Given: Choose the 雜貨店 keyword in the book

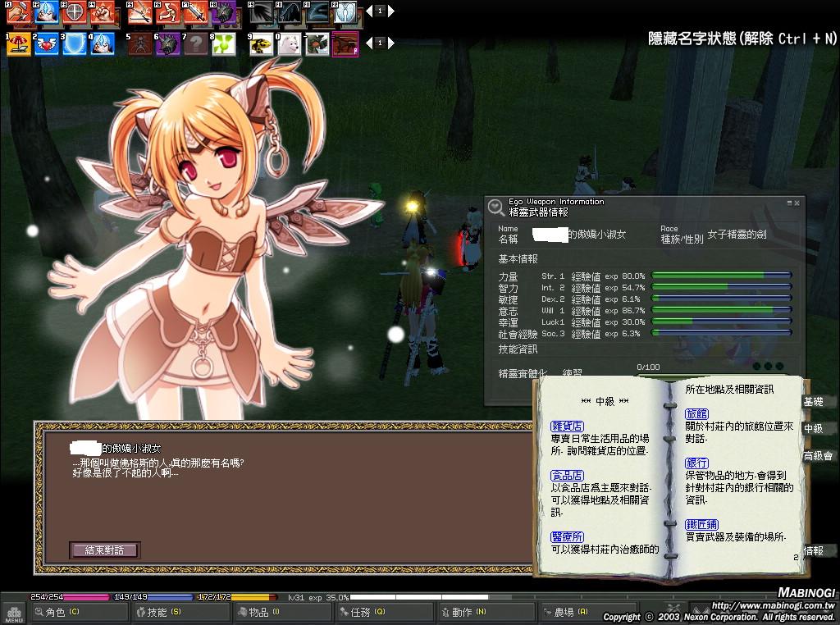Looking at the screenshot, I should click(568, 427).
